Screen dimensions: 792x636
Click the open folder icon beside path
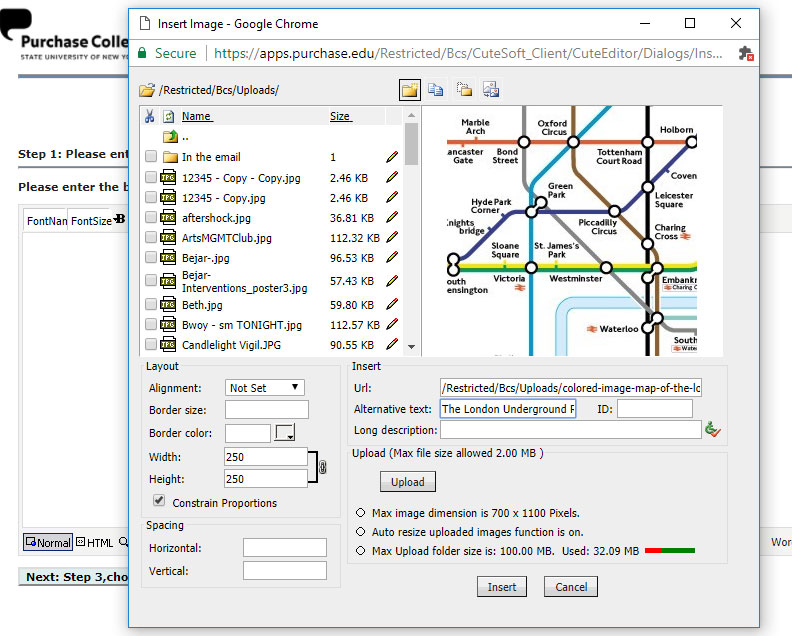147,90
